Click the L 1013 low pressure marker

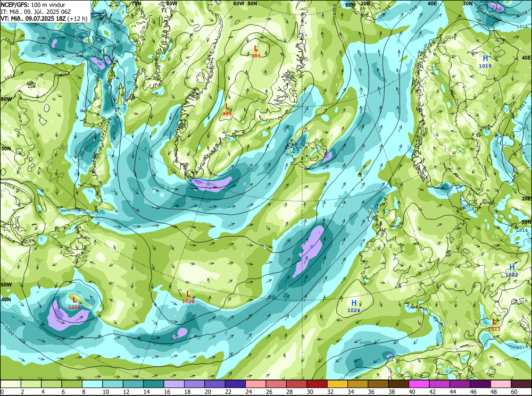pos(494,324)
